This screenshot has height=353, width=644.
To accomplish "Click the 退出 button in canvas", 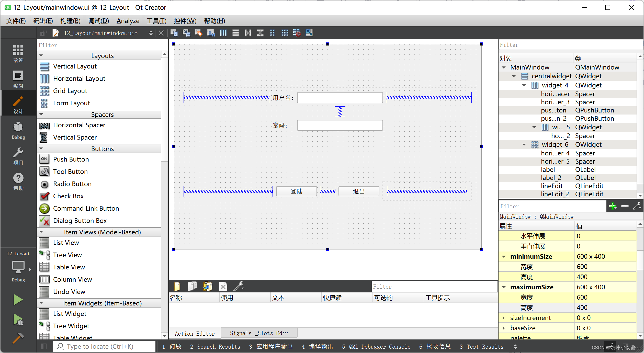I will click(x=358, y=191).
